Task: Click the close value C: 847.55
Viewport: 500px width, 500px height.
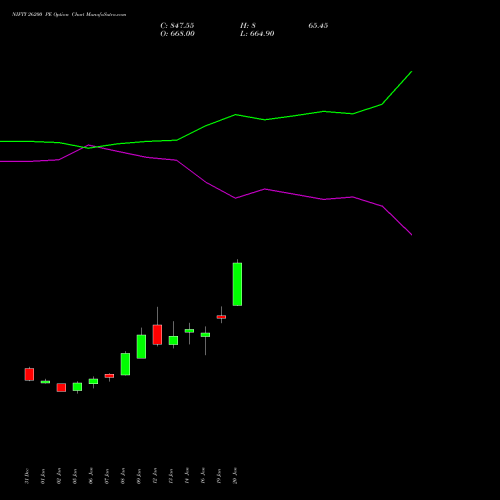Action: pyautogui.click(x=177, y=26)
